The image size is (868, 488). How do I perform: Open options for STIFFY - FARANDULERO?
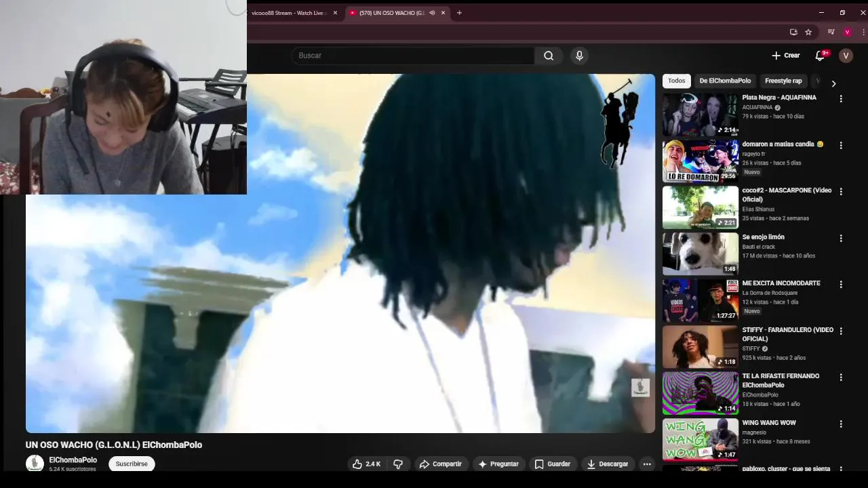(841, 331)
